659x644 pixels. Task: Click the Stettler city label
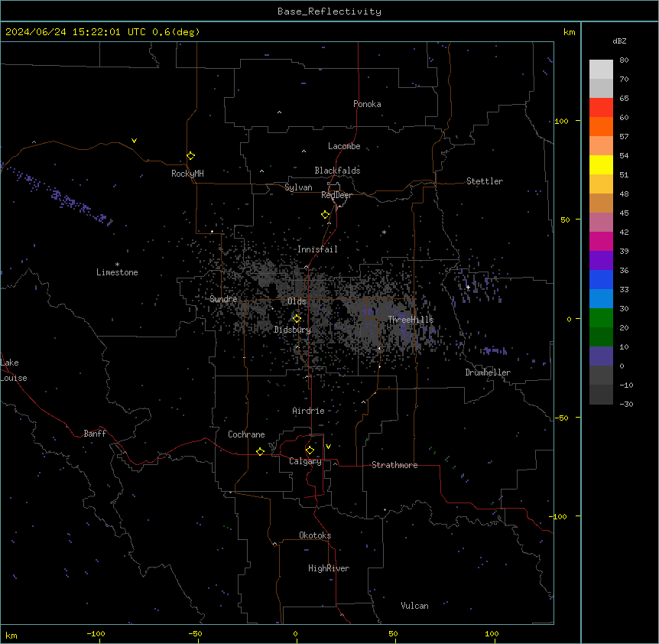click(x=484, y=181)
